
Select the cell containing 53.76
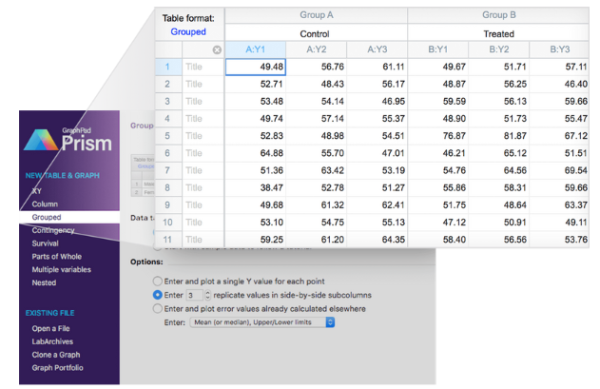point(559,239)
